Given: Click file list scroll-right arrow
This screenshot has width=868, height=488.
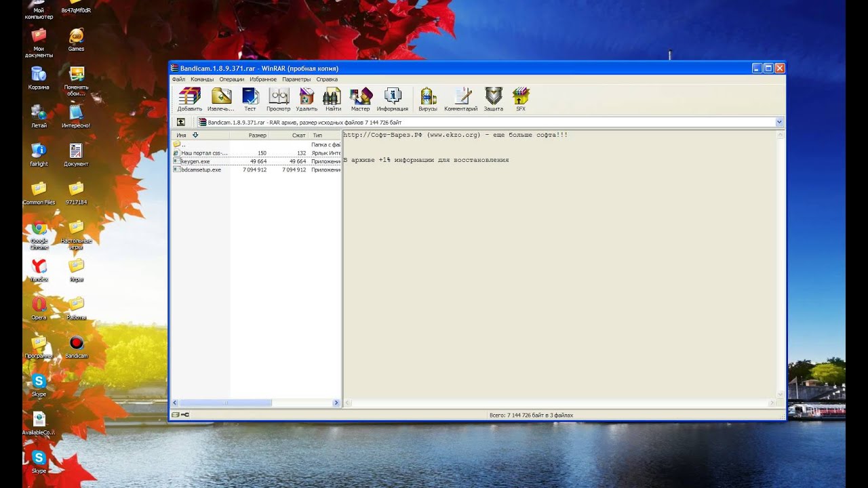Looking at the screenshot, I should pyautogui.click(x=336, y=403).
